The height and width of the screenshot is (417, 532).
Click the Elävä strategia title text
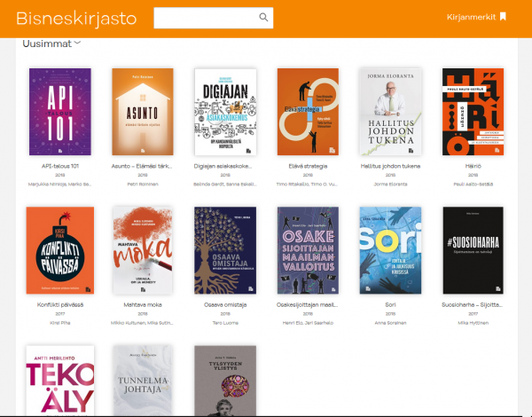click(x=308, y=166)
